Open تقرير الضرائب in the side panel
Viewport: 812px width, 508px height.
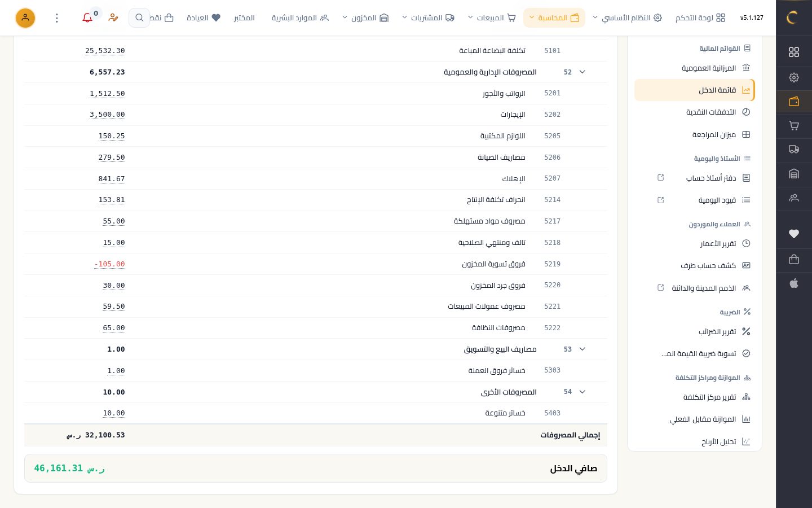(695, 332)
